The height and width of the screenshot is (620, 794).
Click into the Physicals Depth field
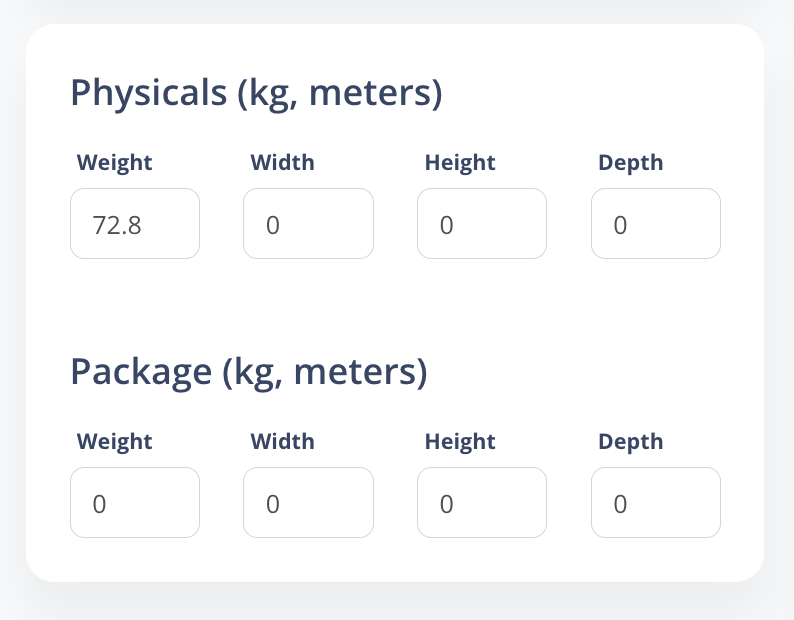click(x=656, y=224)
